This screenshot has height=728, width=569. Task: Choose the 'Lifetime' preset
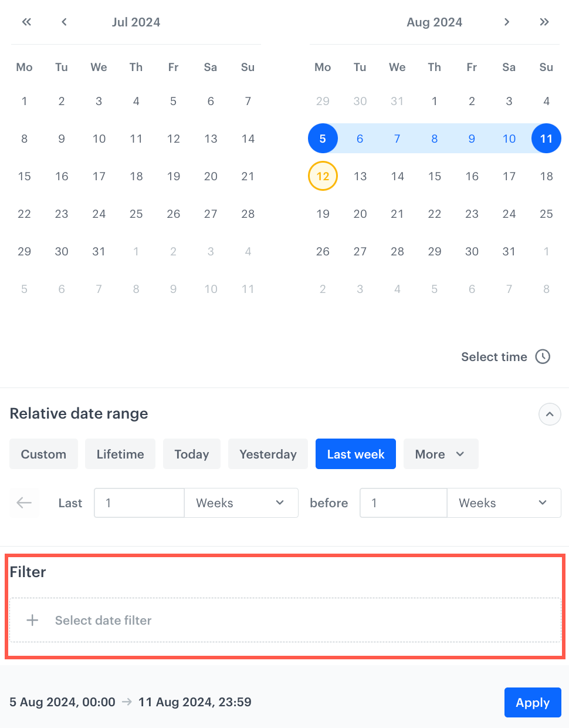coord(120,454)
